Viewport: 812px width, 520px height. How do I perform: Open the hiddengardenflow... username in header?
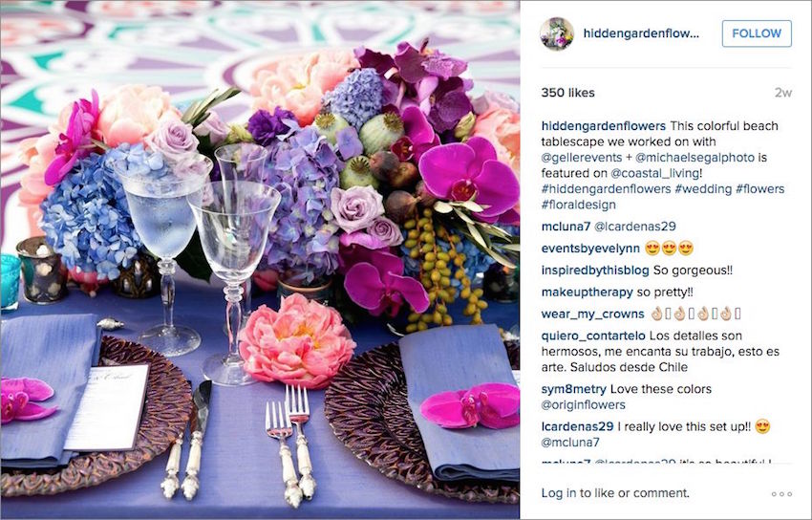(x=641, y=33)
